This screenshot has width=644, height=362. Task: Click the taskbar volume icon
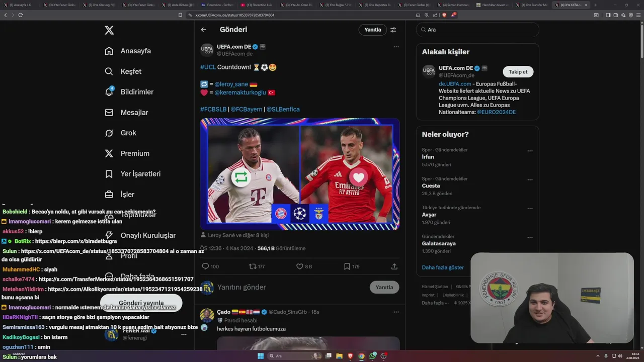click(x=619, y=356)
